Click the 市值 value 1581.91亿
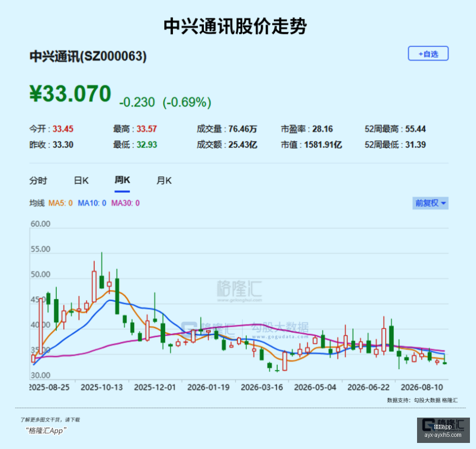Viewport: 476px width, 449px height. pos(323,145)
